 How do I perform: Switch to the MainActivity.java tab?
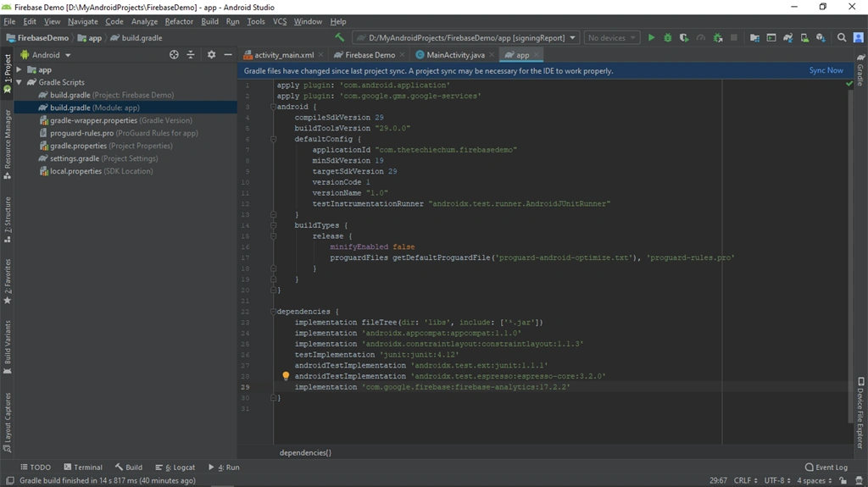[455, 55]
